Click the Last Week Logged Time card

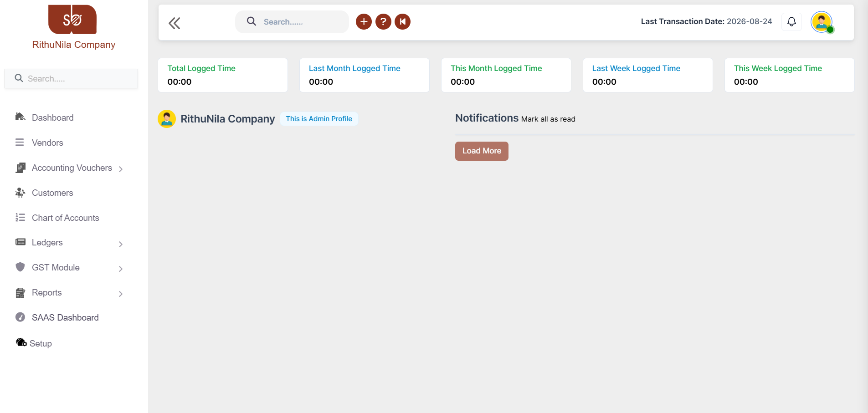[648, 75]
